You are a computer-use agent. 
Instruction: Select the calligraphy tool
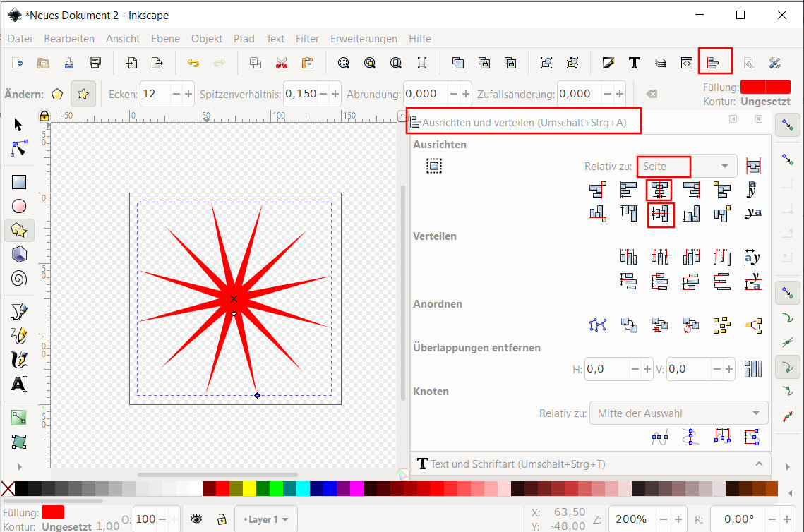(x=19, y=360)
